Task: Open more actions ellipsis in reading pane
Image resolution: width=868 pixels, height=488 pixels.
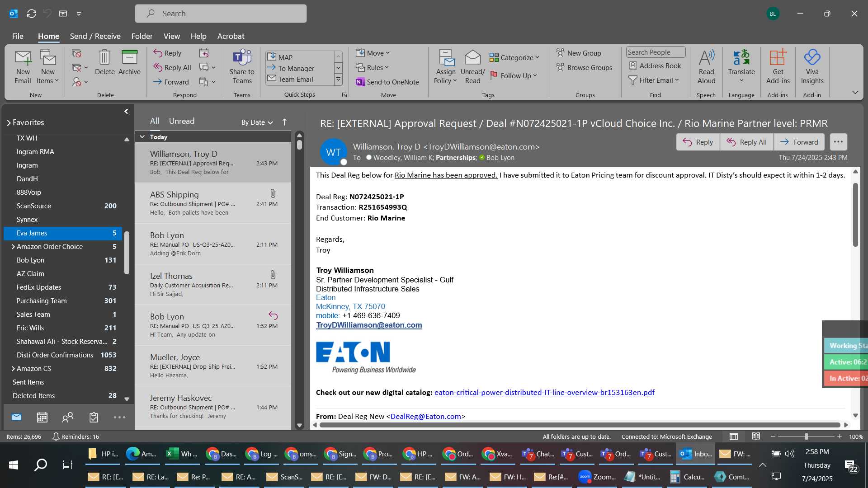Action: click(x=838, y=142)
